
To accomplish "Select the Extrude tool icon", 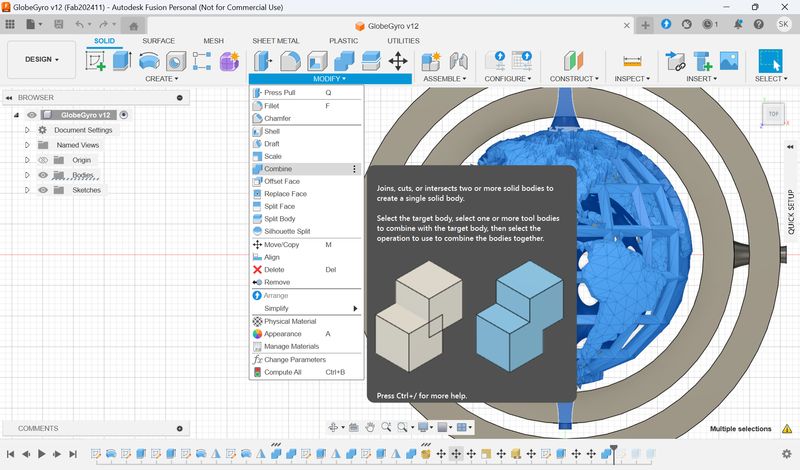I will point(122,61).
